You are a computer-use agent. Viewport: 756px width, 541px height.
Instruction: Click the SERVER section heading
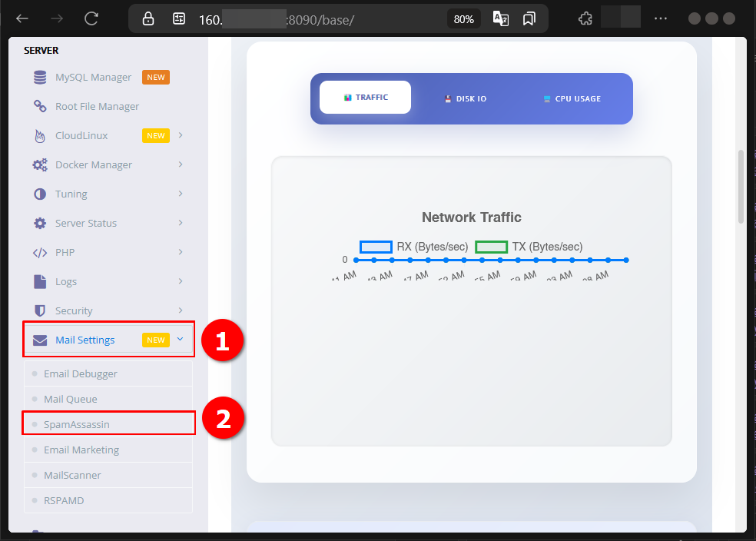[41, 50]
